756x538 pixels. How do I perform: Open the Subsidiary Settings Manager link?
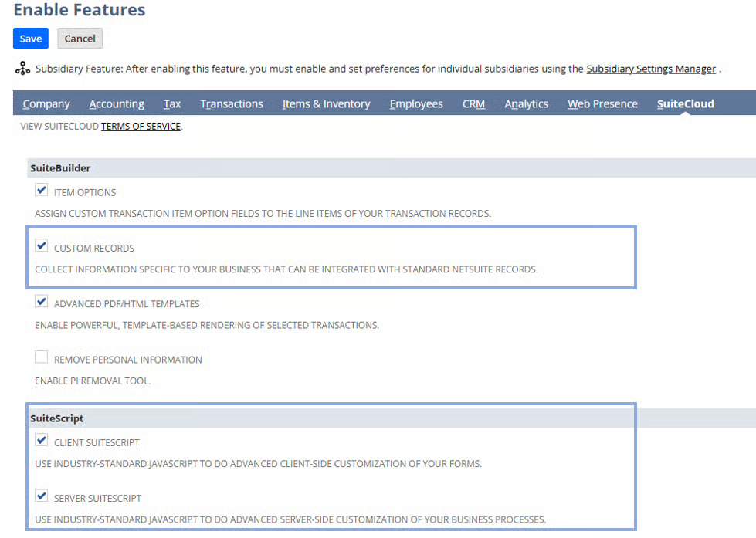point(651,69)
